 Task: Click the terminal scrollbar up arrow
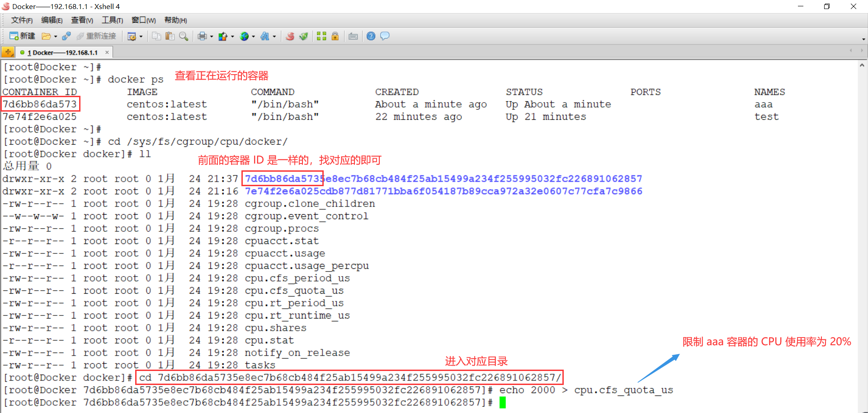tap(862, 66)
